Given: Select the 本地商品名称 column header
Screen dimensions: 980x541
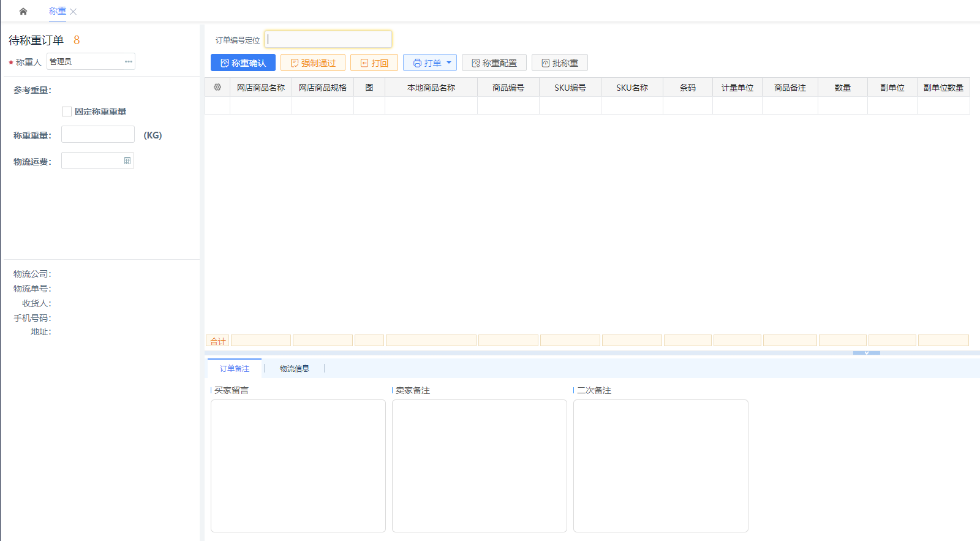Looking at the screenshot, I should 431,88.
